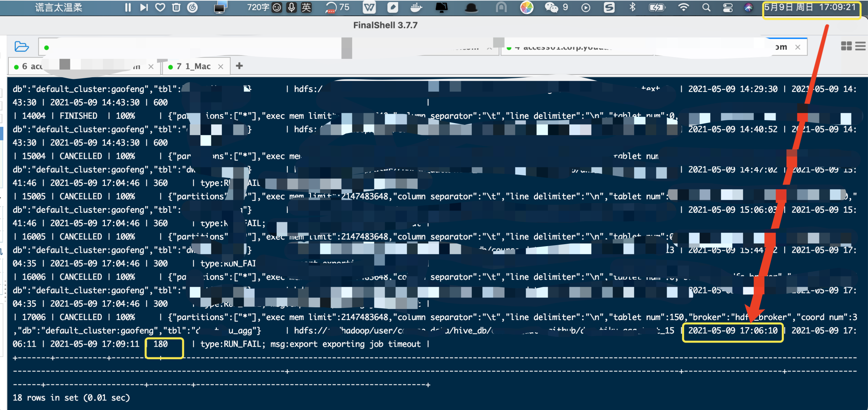Switch to the 7 1_Mac tab
The width and height of the screenshot is (868, 410).
[193, 67]
